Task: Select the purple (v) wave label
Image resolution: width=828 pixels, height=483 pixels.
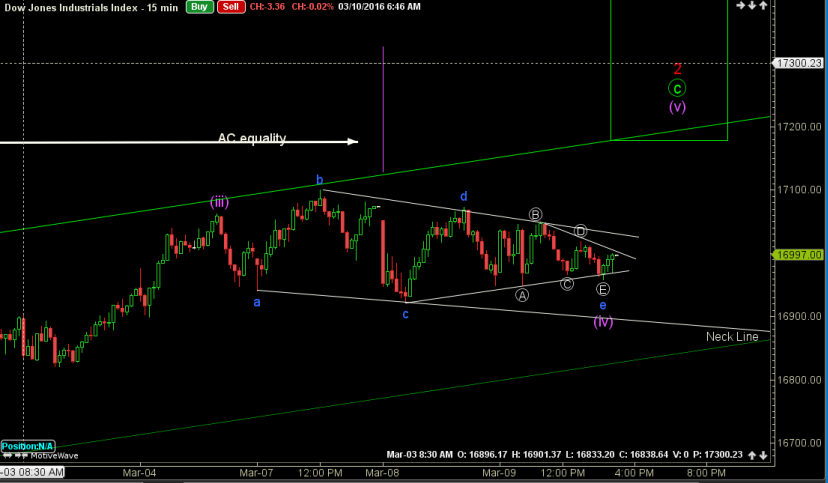Action: [x=678, y=107]
